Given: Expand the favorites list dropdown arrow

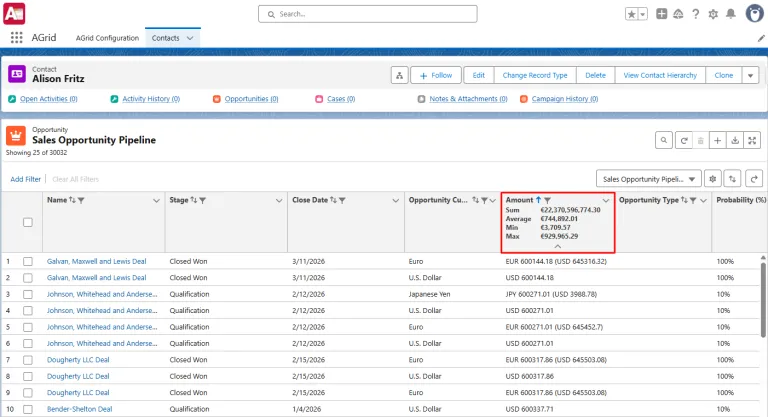Looking at the screenshot, I should point(643,14).
